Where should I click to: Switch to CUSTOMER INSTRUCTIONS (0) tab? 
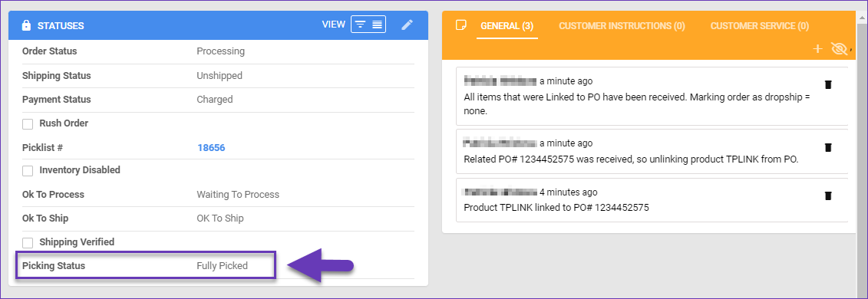(622, 26)
